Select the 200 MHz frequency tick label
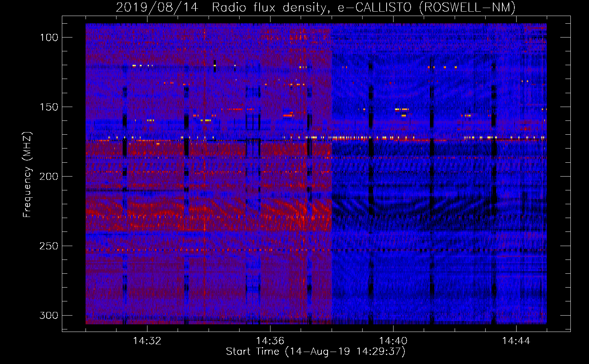Image resolution: width=589 pixels, height=364 pixels. [x=49, y=177]
